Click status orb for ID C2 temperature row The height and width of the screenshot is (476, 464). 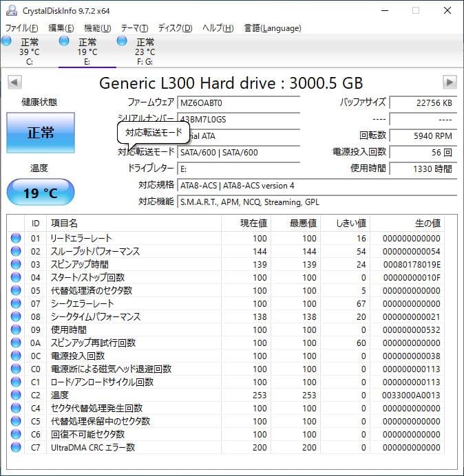pos(16,395)
